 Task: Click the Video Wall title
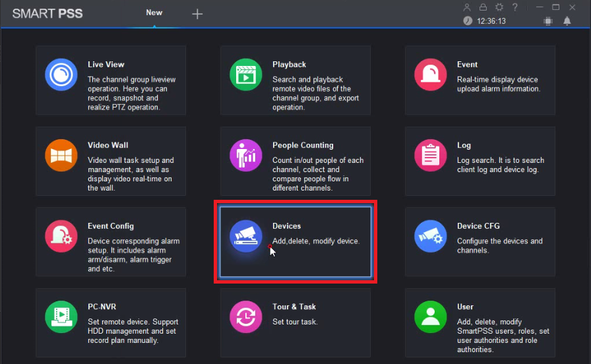point(108,145)
